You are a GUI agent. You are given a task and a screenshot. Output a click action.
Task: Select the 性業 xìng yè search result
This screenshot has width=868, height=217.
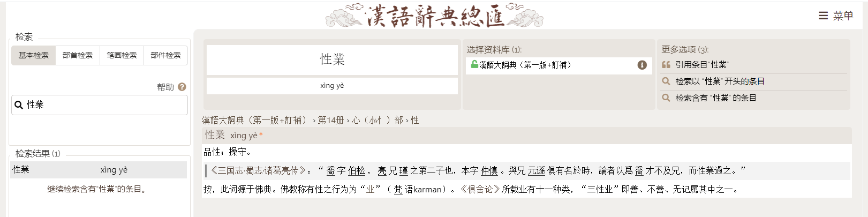(99, 170)
